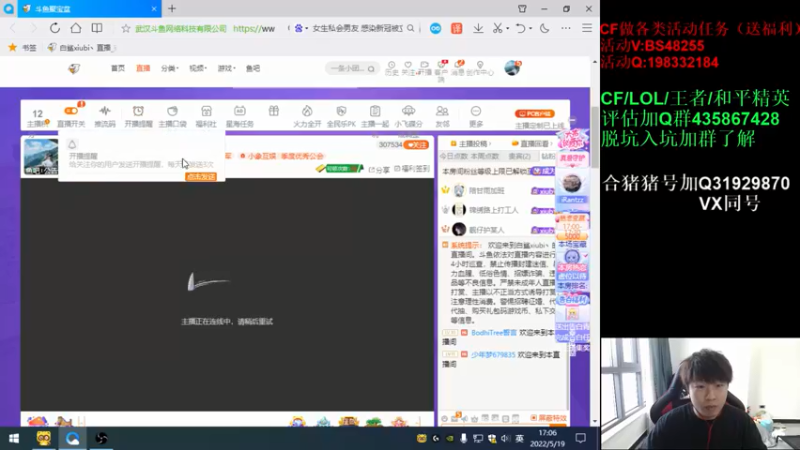Switch to the 本周点数 tab
The width and height of the screenshot is (800, 450).
[484, 156]
